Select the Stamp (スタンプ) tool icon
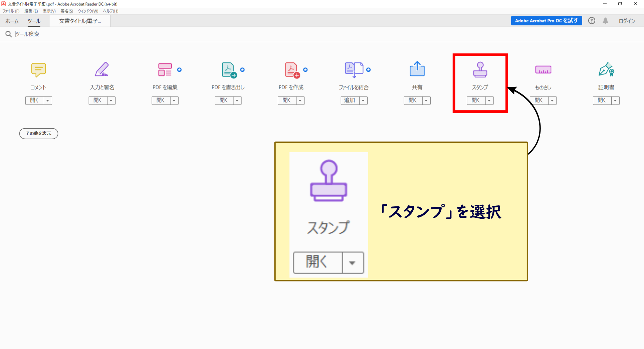 pyautogui.click(x=480, y=69)
